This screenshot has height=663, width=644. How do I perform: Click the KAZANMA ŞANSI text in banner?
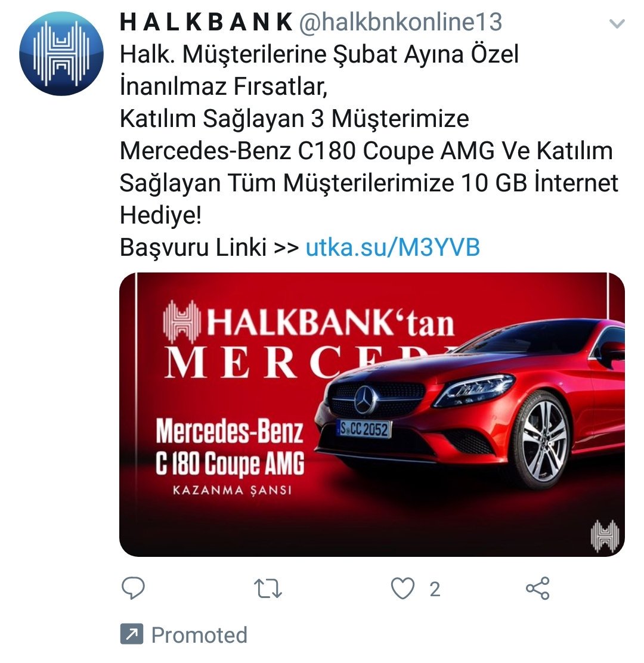(232, 491)
